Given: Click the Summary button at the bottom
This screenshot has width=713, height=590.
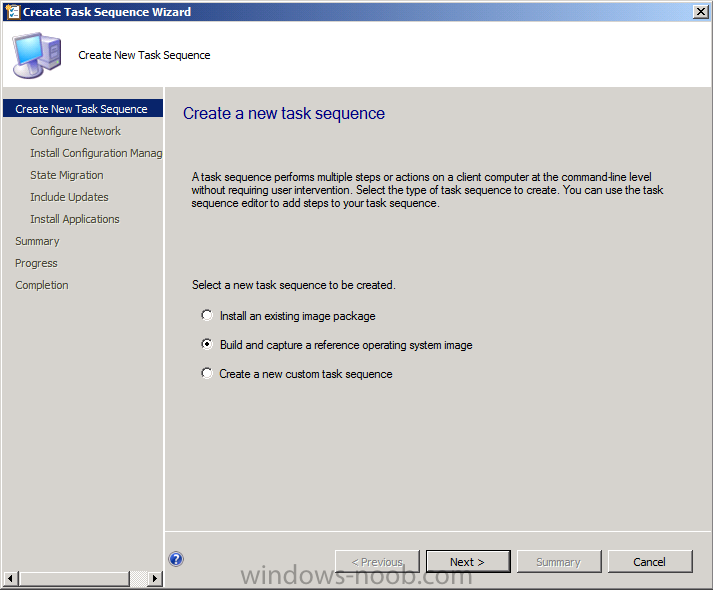Looking at the screenshot, I should tap(559, 562).
